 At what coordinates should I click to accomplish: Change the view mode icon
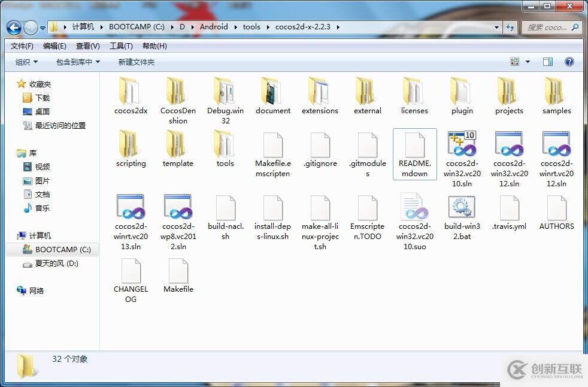point(514,62)
